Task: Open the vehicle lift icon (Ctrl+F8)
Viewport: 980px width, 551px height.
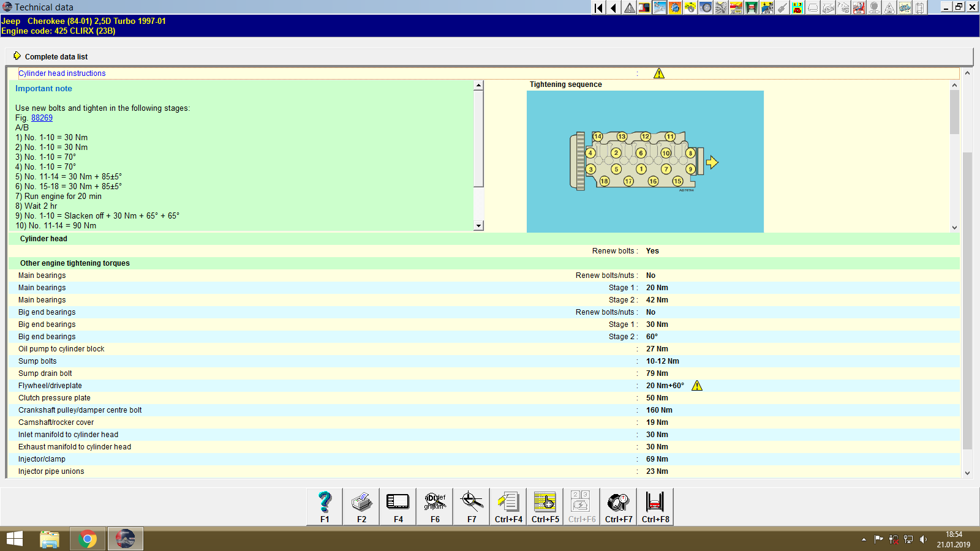Action: (655, 506)
